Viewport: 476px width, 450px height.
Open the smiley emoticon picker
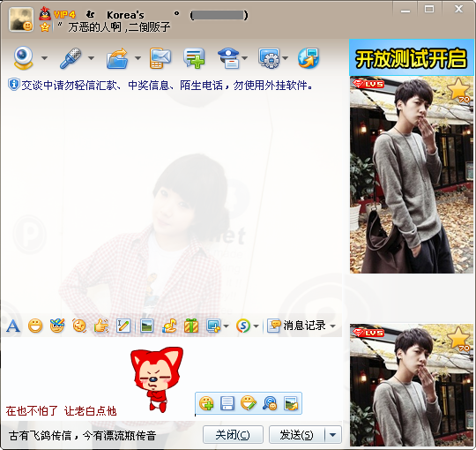(x=35, y=326)
